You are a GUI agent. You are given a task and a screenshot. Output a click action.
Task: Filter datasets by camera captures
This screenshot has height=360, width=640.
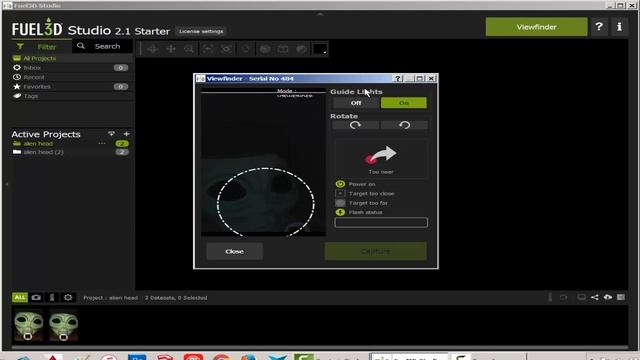click(x=36, y=298)
